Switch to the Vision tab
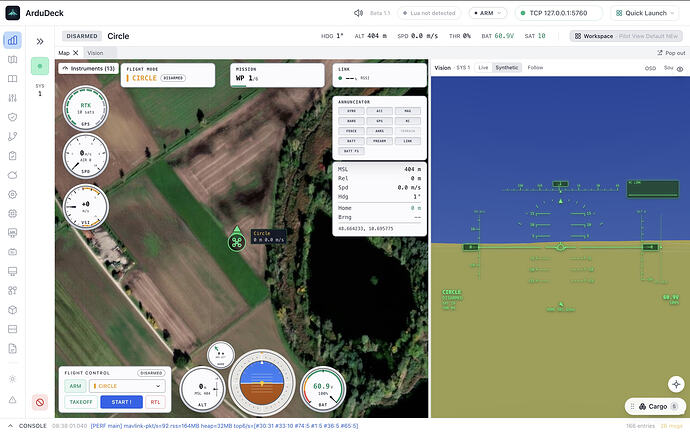 [x=95, y=53]
